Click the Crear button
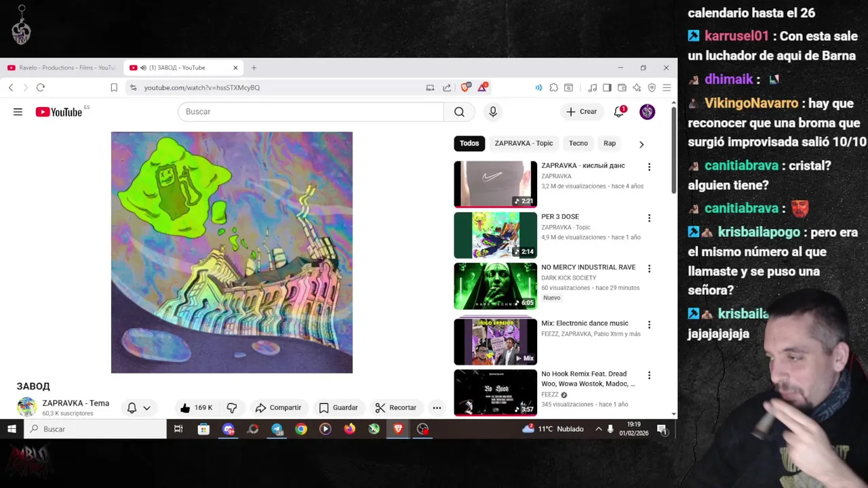The width and height of the screenshot is (868, 488). point(582,112)
